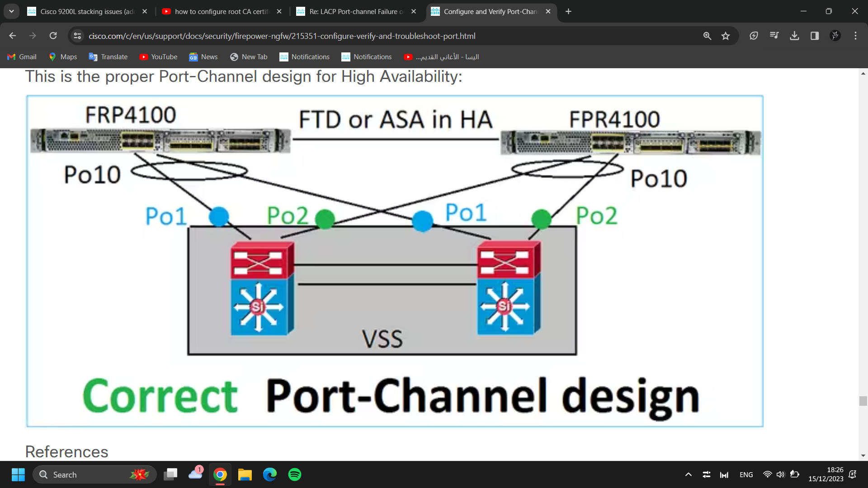Open the second Notifications bookmark

367,56
